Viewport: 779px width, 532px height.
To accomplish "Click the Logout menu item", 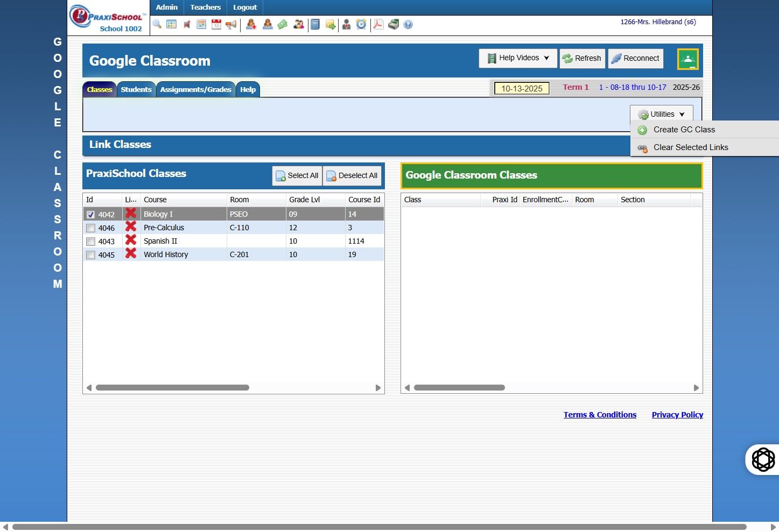I will pyautogui.click(x=245, y=8).
